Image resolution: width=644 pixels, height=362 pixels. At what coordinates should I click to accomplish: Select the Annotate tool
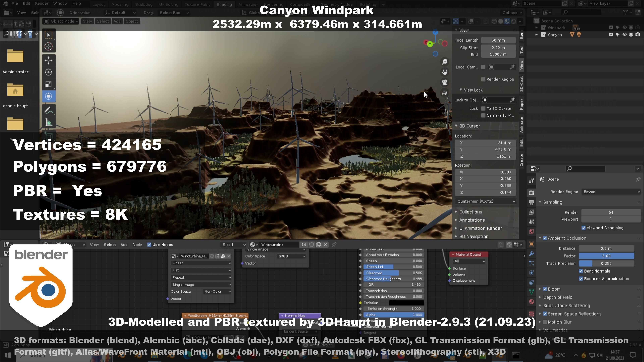point(48,110)
